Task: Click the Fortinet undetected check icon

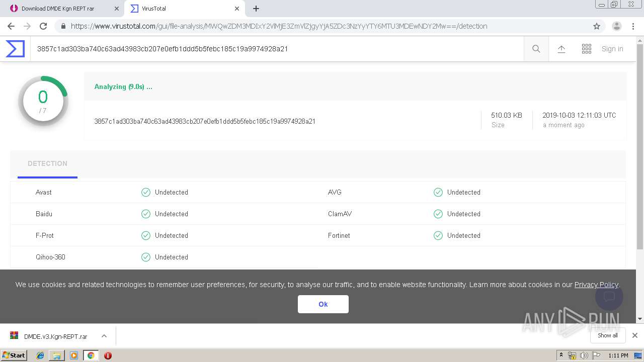Action: point(438,235)
